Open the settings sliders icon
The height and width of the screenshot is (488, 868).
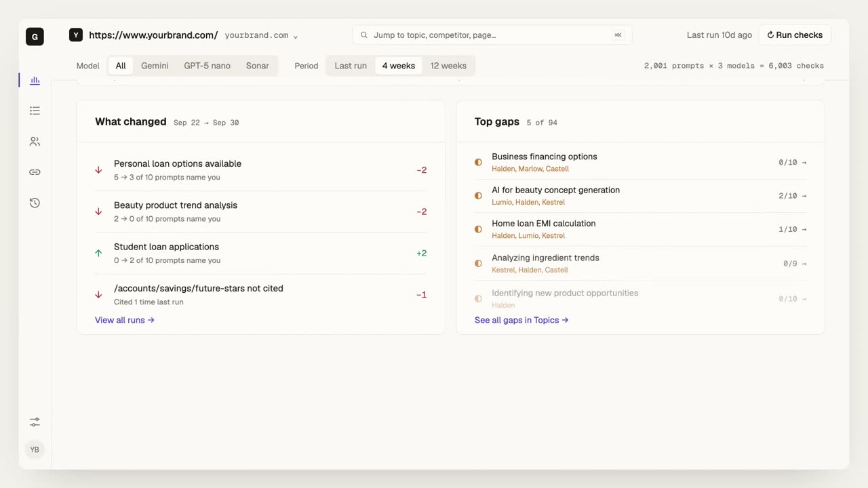[35, 422]
